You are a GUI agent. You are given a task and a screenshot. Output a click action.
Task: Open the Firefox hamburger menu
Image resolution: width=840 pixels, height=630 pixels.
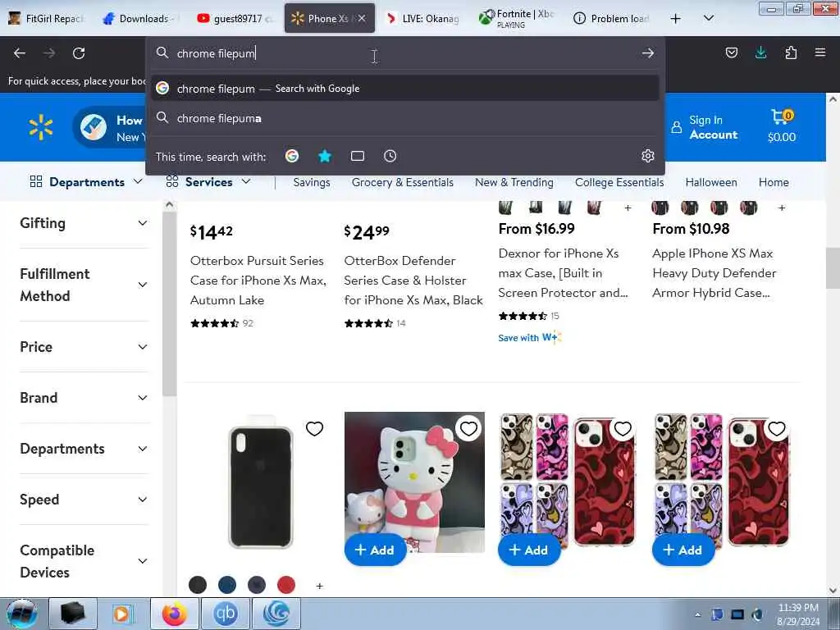820,52
